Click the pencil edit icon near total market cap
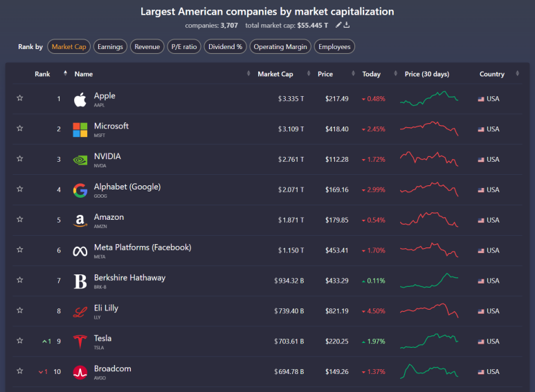This screenshot has height=392, width=535. (x=338, y=25)
